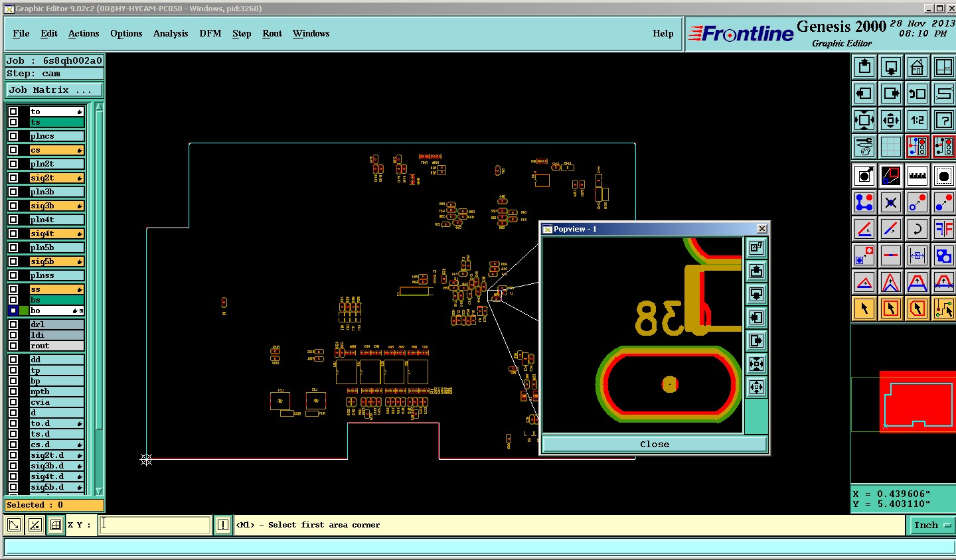Click the layer name npth

56,391
